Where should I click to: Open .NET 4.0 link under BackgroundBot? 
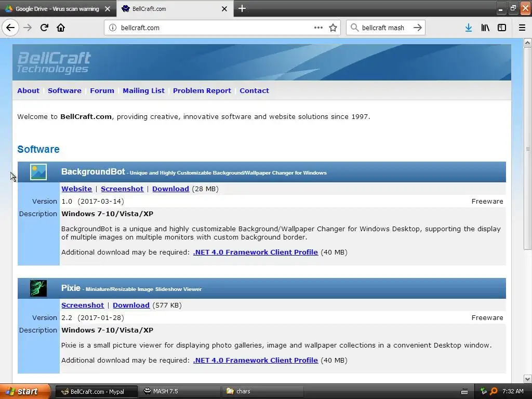point(256,252)
